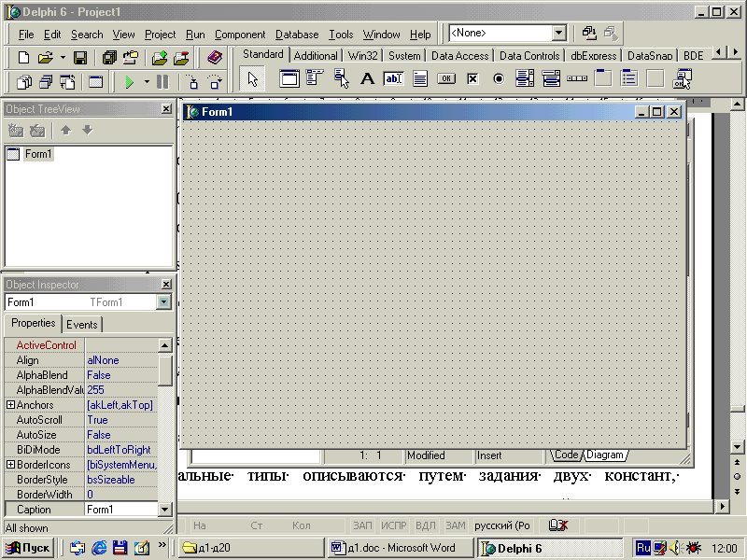The width and height of the screenshot is (747, 560).
Task: Switch to Data Access palette tab
Action: 459,56
